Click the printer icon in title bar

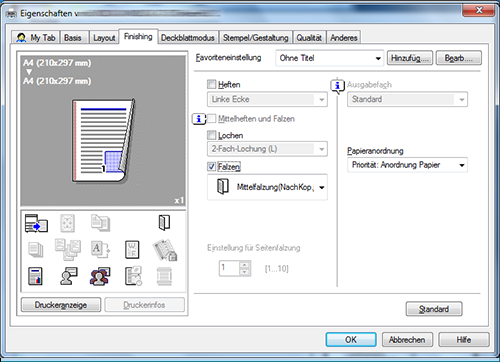pyautogui.click(x=11, y=14)
